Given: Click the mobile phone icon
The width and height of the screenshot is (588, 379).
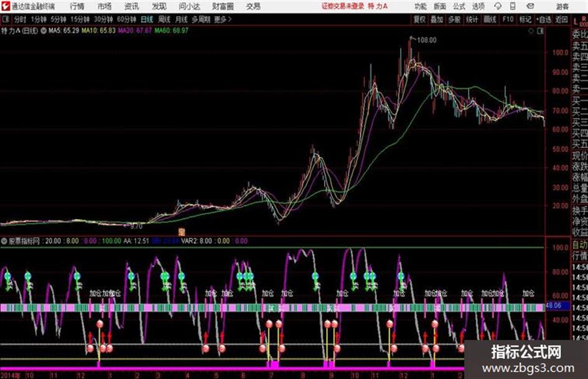Looking at the screenshot, I should tap(513, 6).
